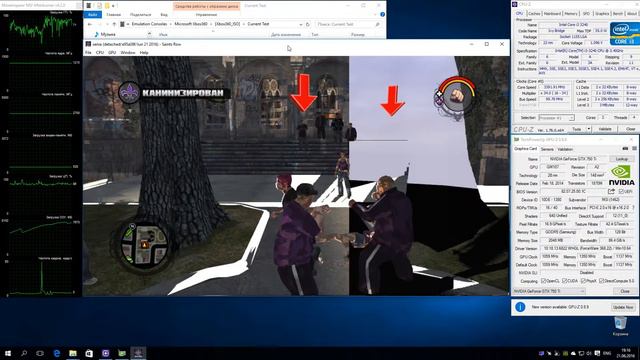Click the screenshot camera icon in GPU-Z

(x=625, y=149)
